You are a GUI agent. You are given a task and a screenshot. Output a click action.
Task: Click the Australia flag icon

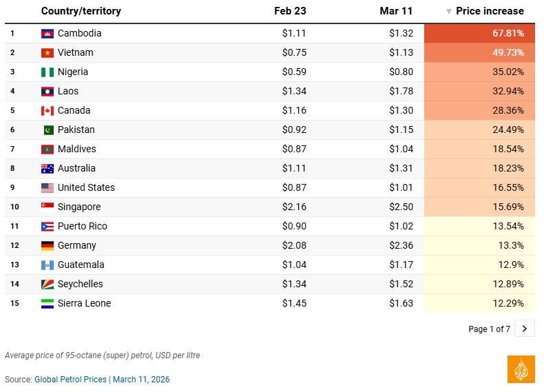(47, 169)
